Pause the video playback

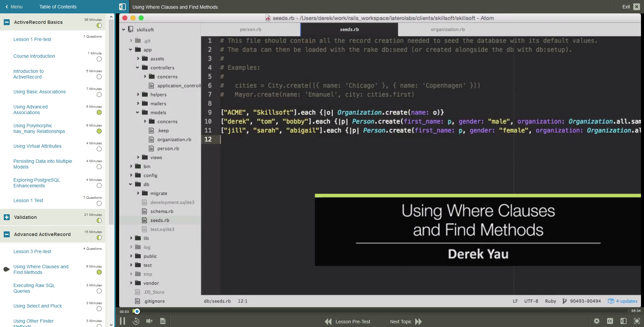(122, 321)
